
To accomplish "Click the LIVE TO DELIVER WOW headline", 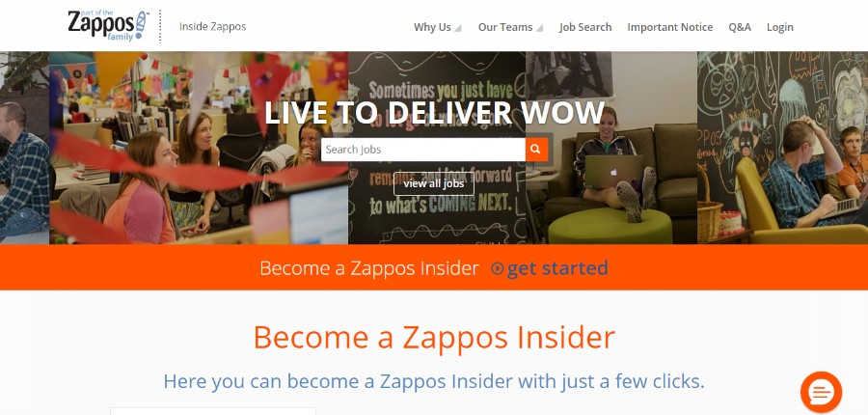I will pyautogui.click(x=434, y=113).
